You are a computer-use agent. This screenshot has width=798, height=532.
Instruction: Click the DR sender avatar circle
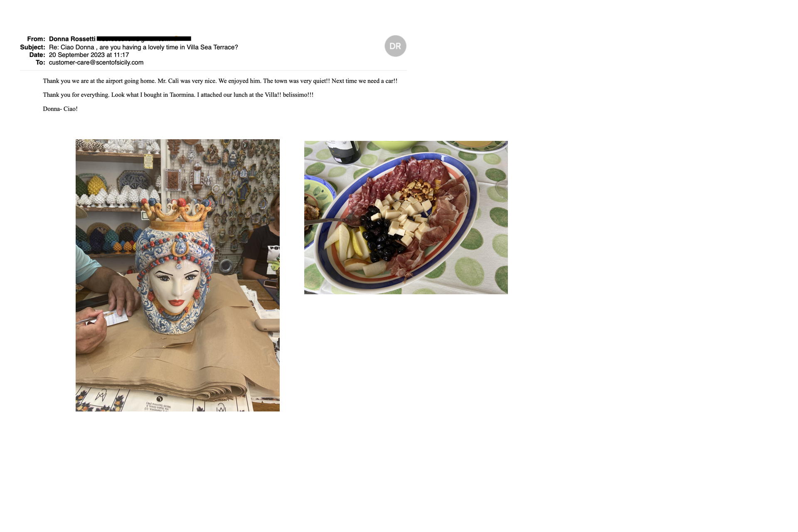coord(395,46)
